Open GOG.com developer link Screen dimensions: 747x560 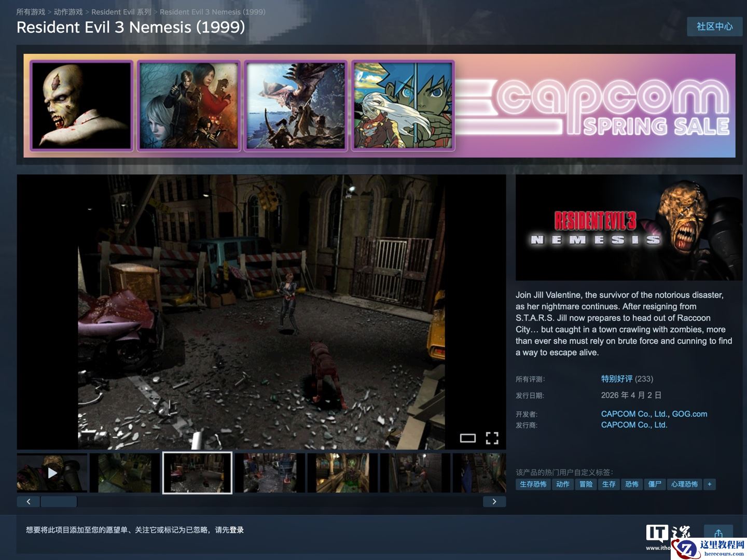[x=689, y=414]
